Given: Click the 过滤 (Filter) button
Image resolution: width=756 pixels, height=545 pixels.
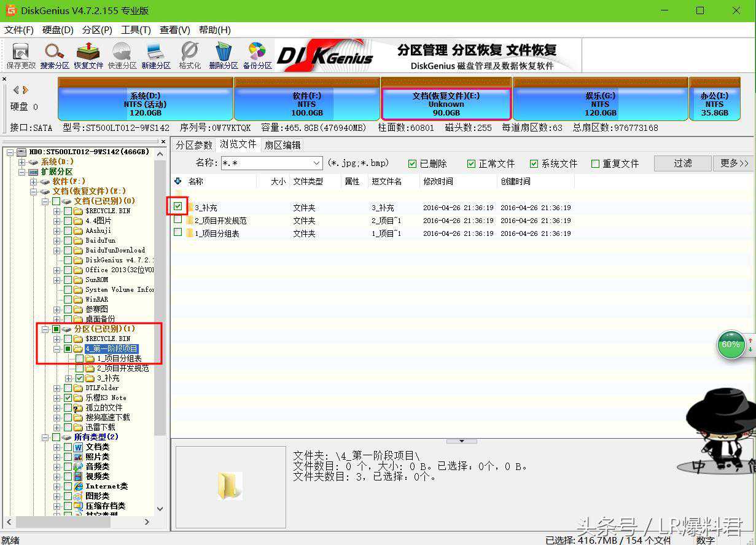Looking at the screenshot, I should coord(682,163).
